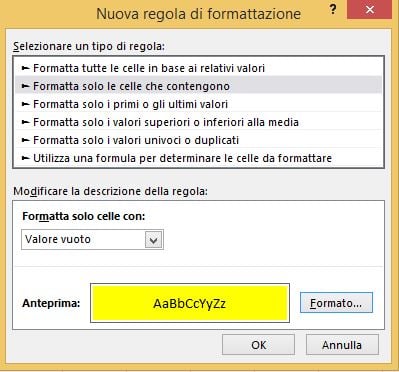The image size is (399, 372).
Task: Cancel with the Annulla button
Action: [x=342, y=345]
